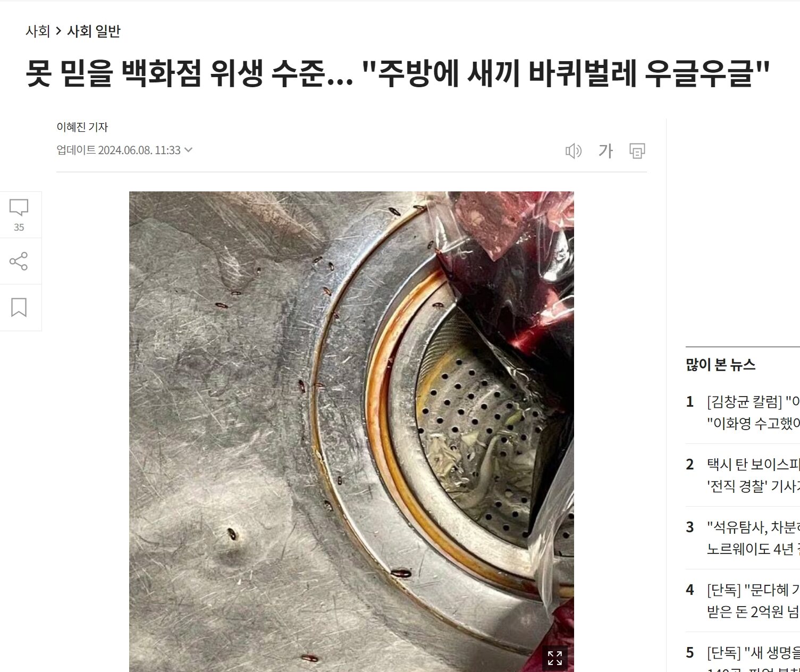
Task: Open font size settings via 가 icon
Action: pos(605,151)
